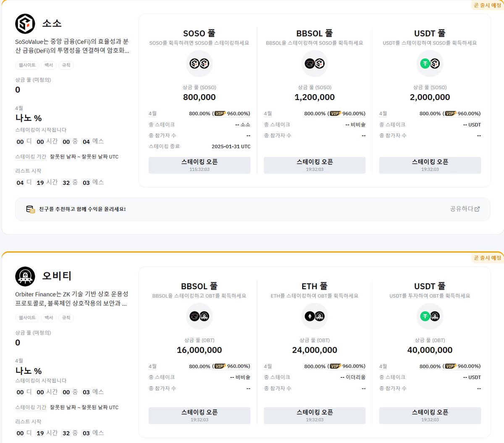This screenshot has width=504, height=443.
Task: Click 스테이킹 오픈 in the ETH pool
Action: 315,416
